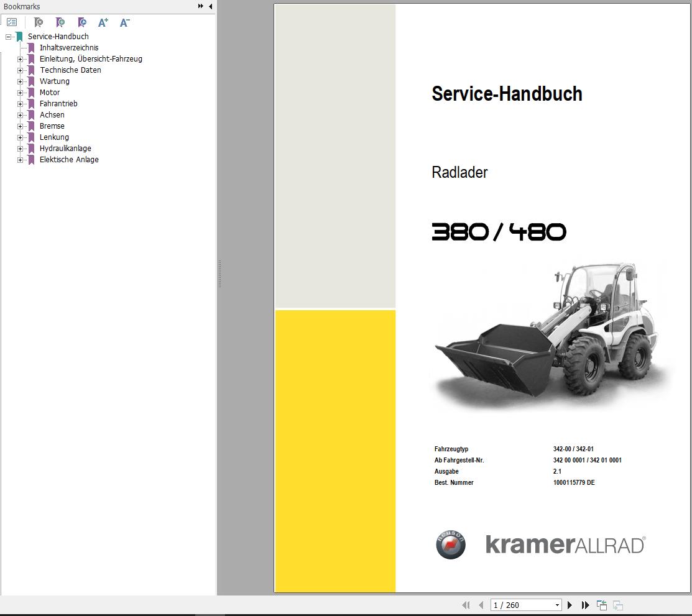Click the Service-Handbuch heading on the page
The width and height of the screenshot is (692, 616).
[507, 94]
